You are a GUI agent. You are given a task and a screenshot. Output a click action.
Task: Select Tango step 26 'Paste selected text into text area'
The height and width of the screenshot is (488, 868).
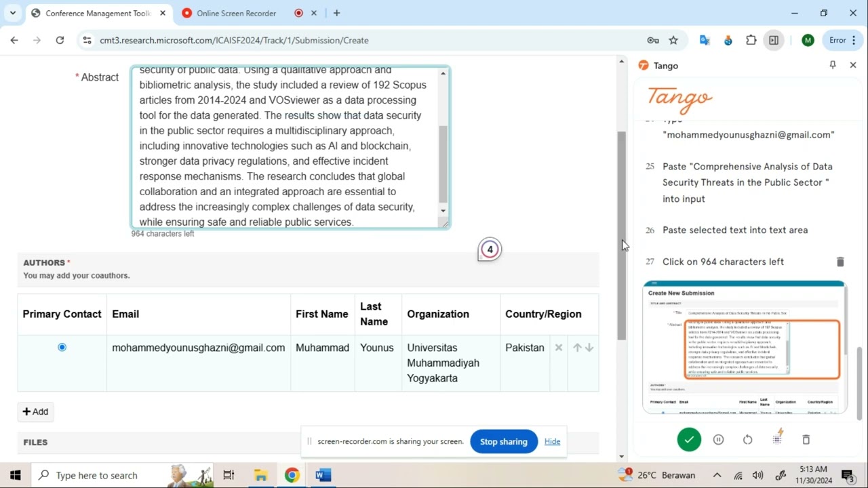click(735, 230)
